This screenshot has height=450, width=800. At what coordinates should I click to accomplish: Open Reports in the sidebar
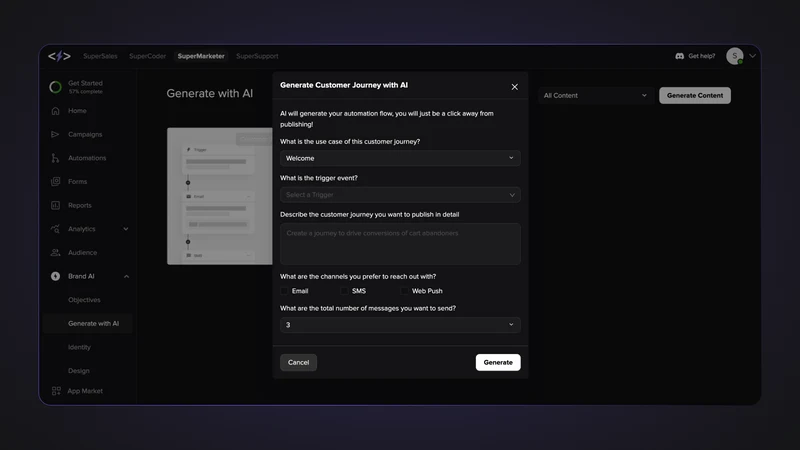(80, 205)
